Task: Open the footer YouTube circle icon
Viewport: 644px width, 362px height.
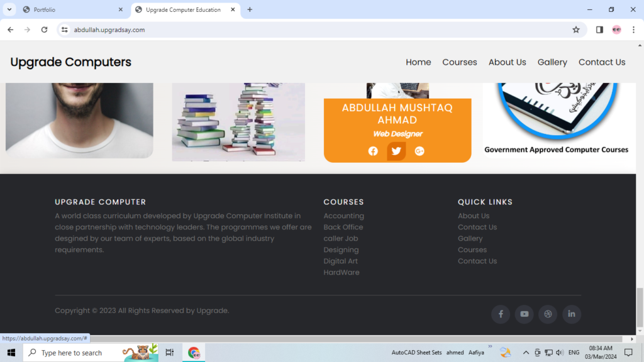Action: (x=524, y=314)
